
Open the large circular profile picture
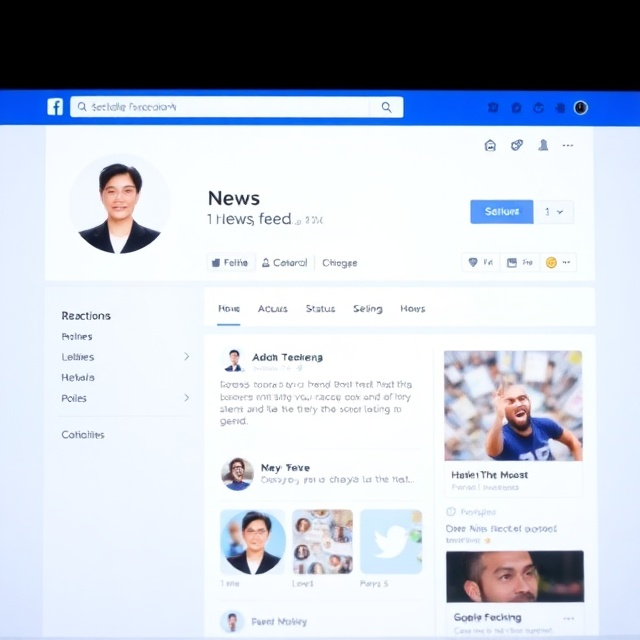[120, 207]
